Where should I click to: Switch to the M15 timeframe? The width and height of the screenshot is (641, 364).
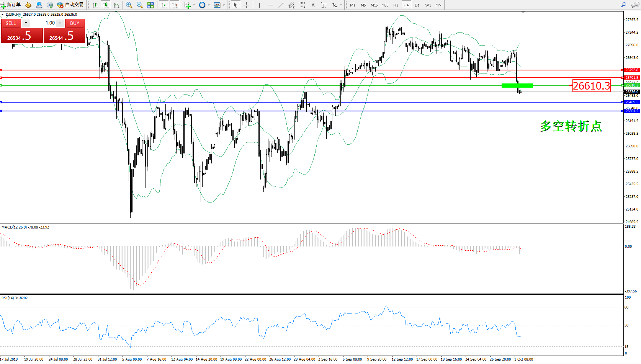click(x=374, y=5)
